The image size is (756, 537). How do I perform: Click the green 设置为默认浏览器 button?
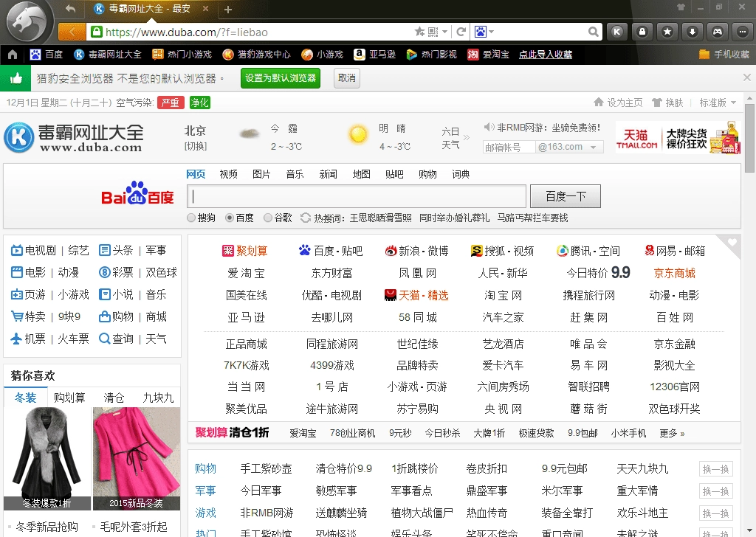(281, 78)
